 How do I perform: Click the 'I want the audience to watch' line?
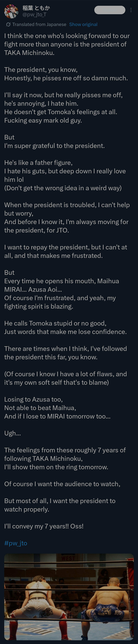click(x=62, y=484)
